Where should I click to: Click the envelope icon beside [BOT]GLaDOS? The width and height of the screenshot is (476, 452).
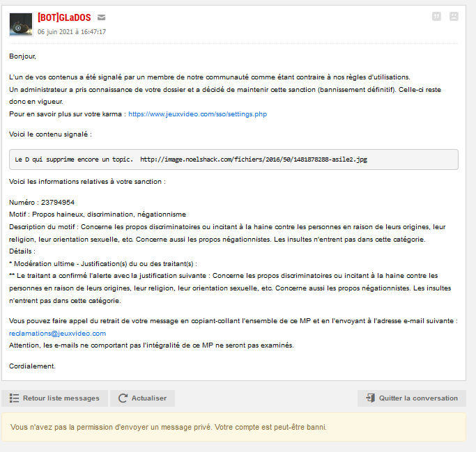pyautogui.click(x=102, y=17)
